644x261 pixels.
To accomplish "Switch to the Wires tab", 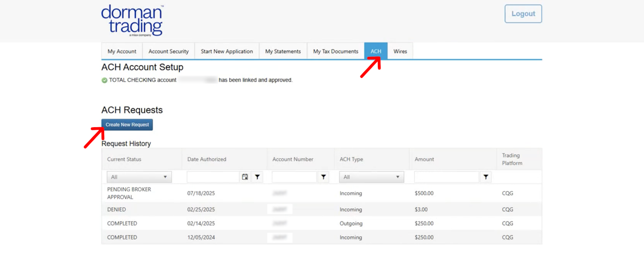I will [x=400, y=51].
